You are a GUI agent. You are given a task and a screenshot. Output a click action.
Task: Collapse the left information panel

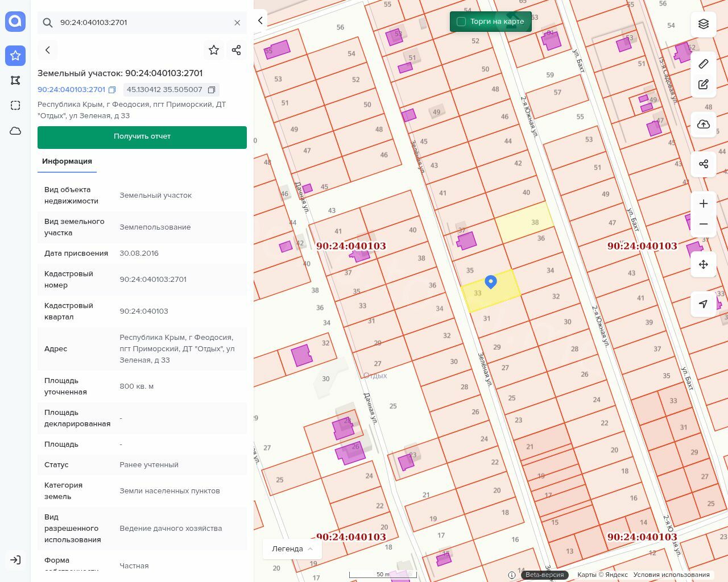click(260, 20)
